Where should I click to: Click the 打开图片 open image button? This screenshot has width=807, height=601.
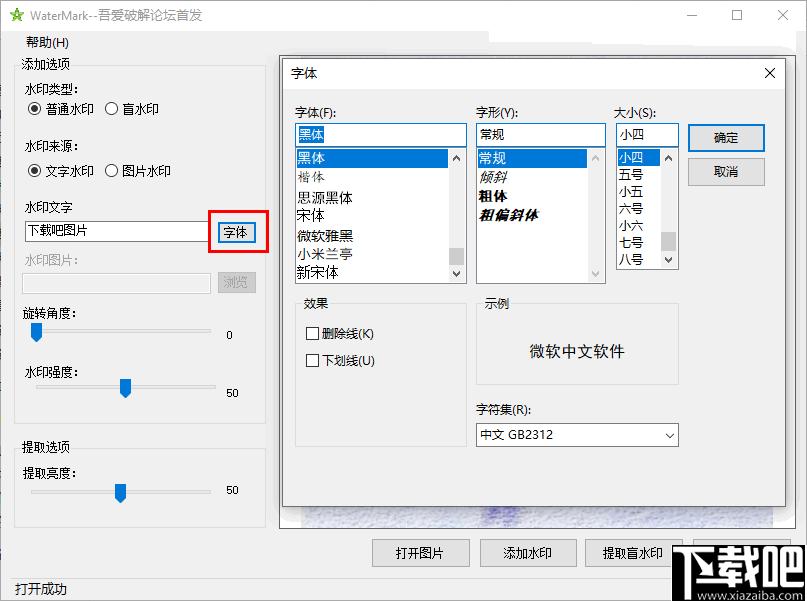pyautogui.click(x=419, y=553)
